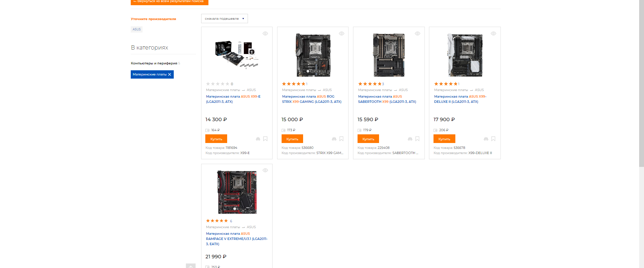Click the Уточните производителя heading
Image resolution: width=644 pixels, height=268 pixels.
(153, 19)
